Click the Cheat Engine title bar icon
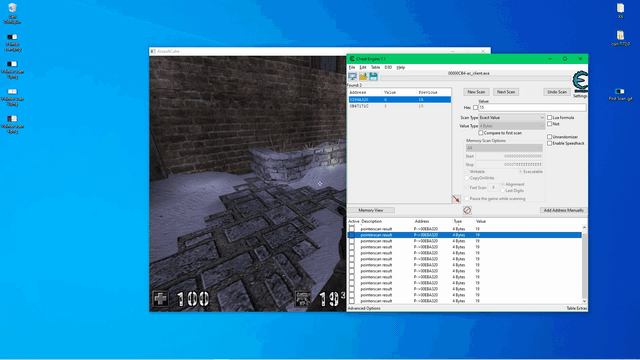 point(352,59)
